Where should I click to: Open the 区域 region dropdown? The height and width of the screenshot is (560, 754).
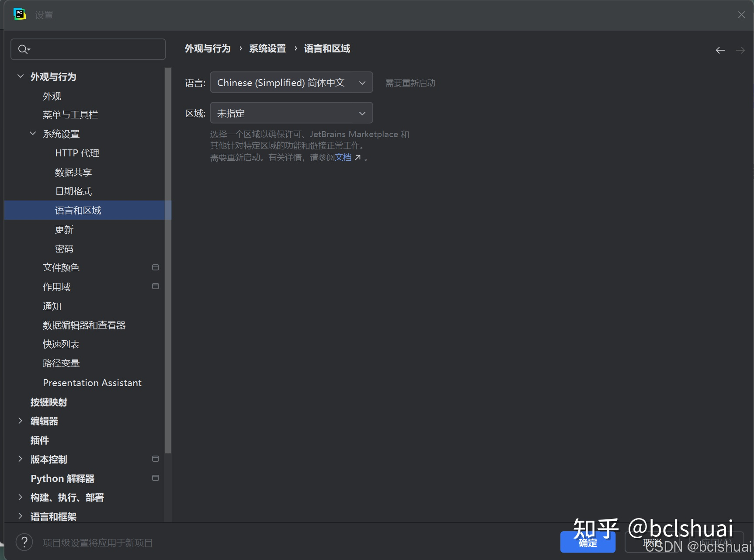[x=292, y=113]
